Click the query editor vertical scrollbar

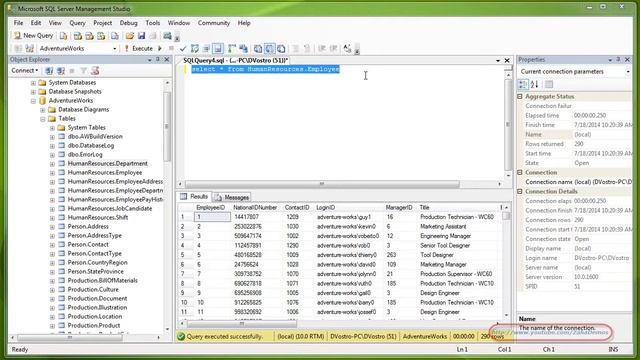pyautogui.click(x=508, y=124)
